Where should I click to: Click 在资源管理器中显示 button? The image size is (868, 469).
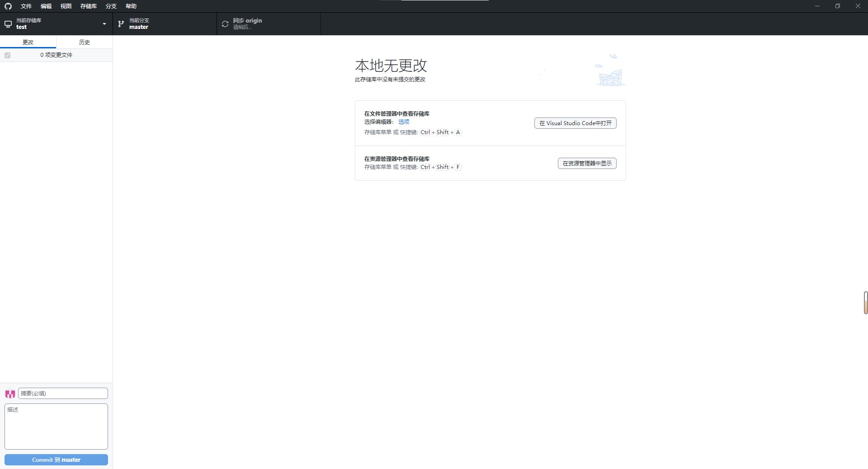[587, 164]
